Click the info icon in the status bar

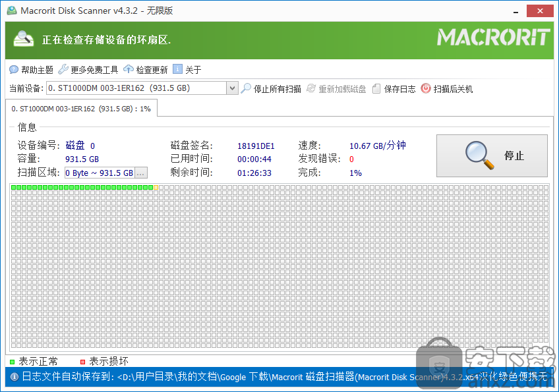coord(15,377)
